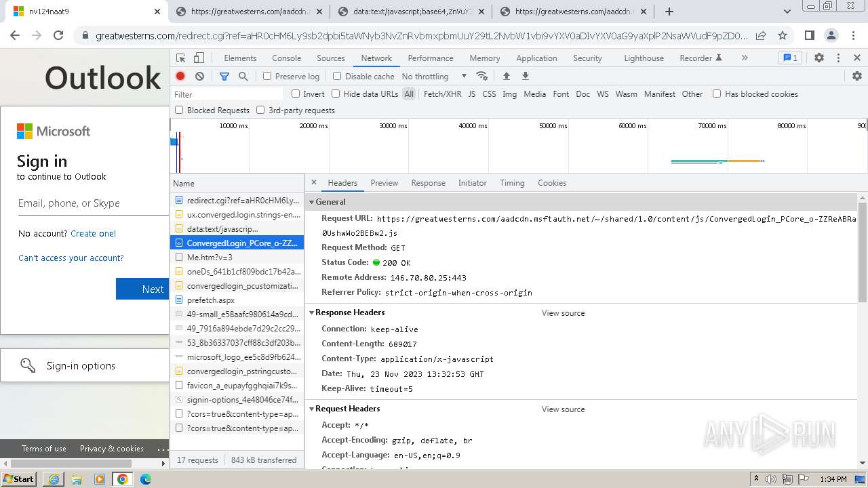
Task: Open new browser tab
Action: pyautogui.click(x=669, y=12)
